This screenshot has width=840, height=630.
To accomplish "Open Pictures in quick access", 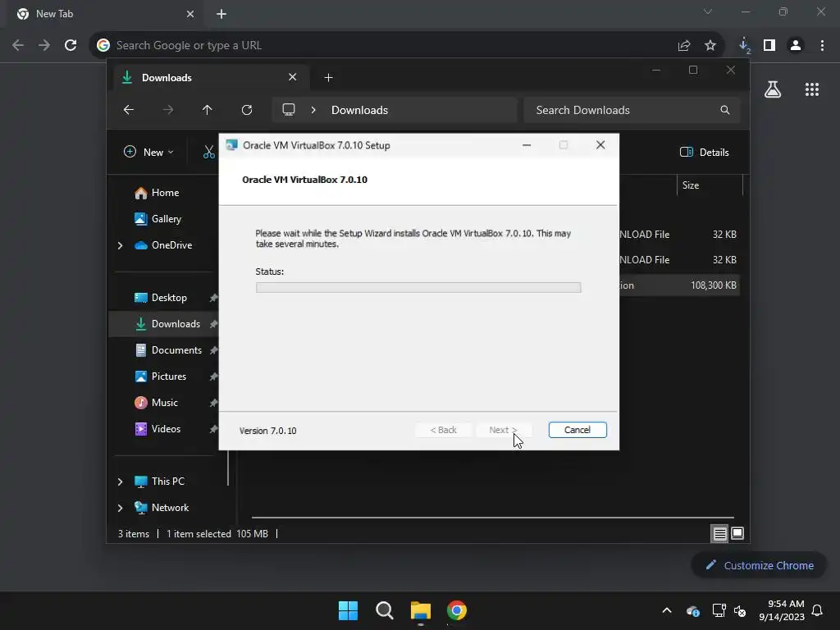I will [169, 376].
